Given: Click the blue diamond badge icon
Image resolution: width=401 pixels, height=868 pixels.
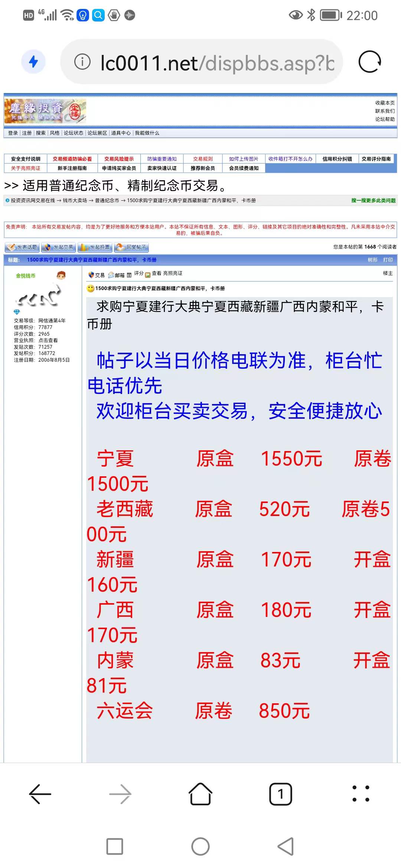Looking at the screenshot, I should pos(17,312).
